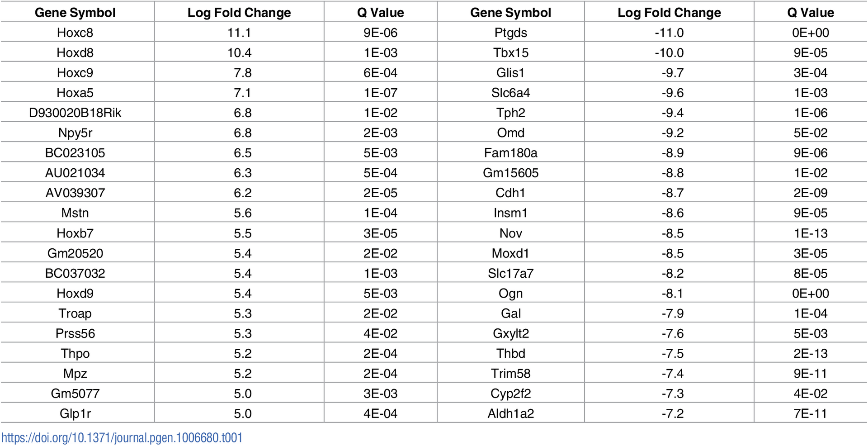This screenshot has width=868, height=446.
Task: Click the first Log Fold Change header
Action: (239, 13)
